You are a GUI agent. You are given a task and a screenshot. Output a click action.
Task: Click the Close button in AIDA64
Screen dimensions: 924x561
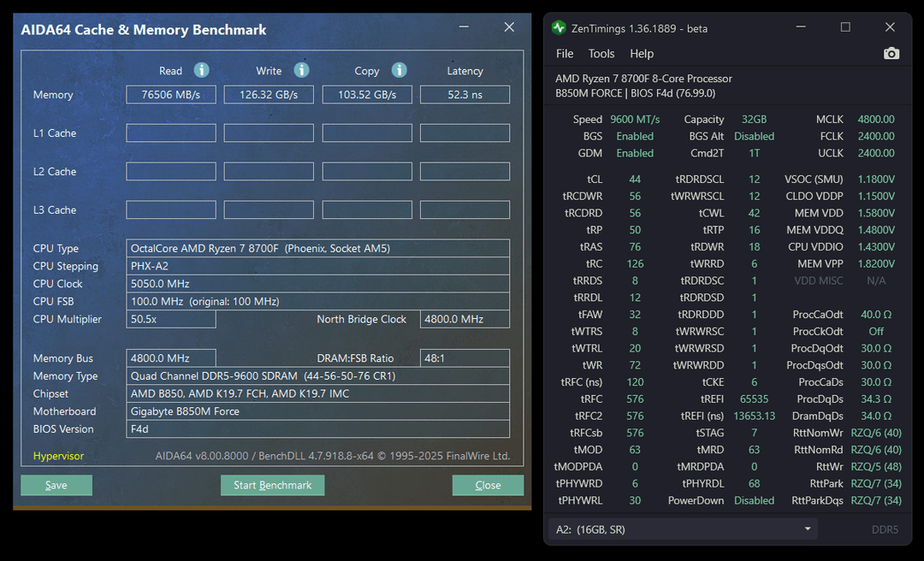[x=488, y=485]
